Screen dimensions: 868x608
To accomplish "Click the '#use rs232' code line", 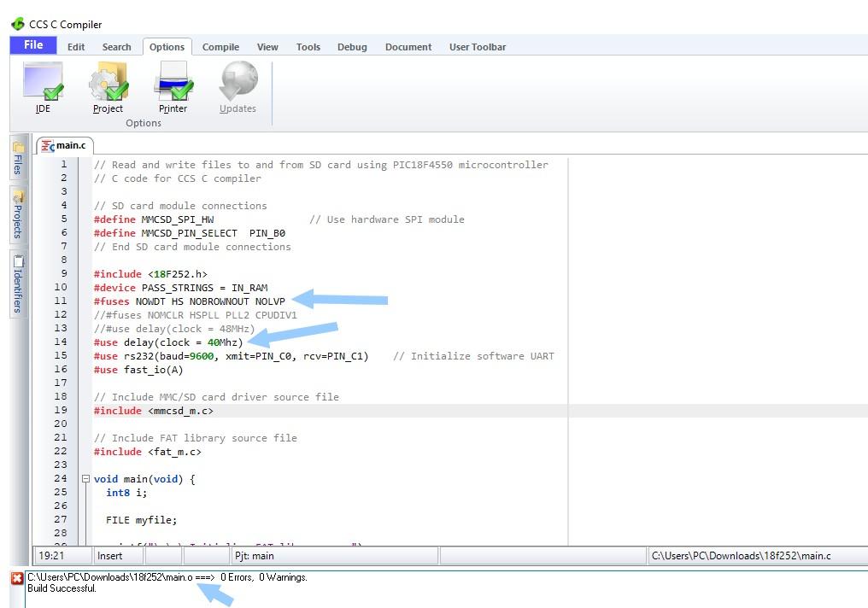I will (x=231, y=356).
